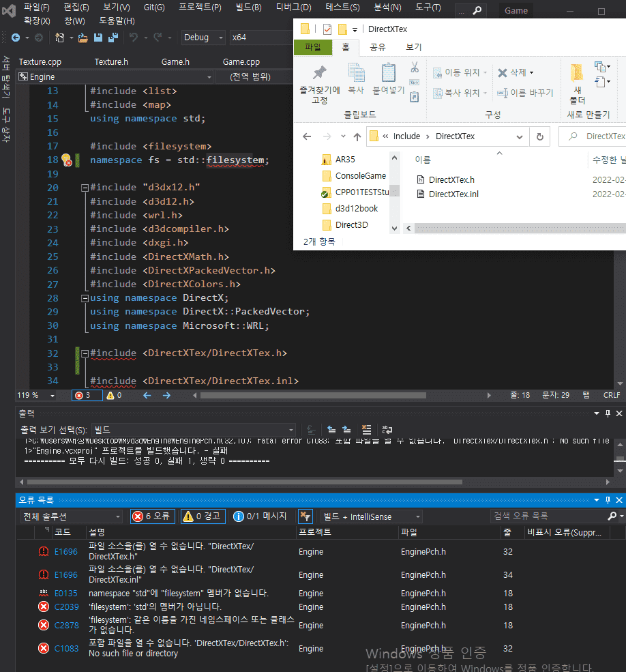Click the Explorer refresh button
Image resolution: width=626 pixels, height=672 pixels.
540,136
